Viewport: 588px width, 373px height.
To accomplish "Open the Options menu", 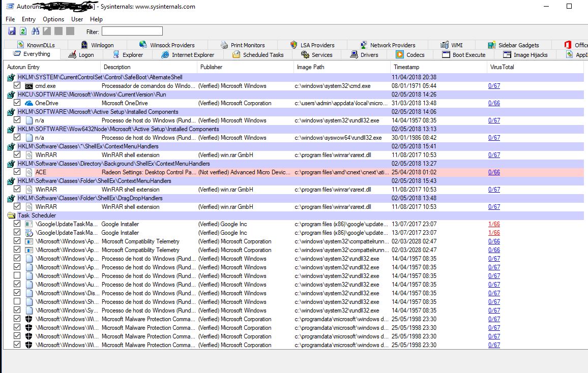I will [53, 19].
